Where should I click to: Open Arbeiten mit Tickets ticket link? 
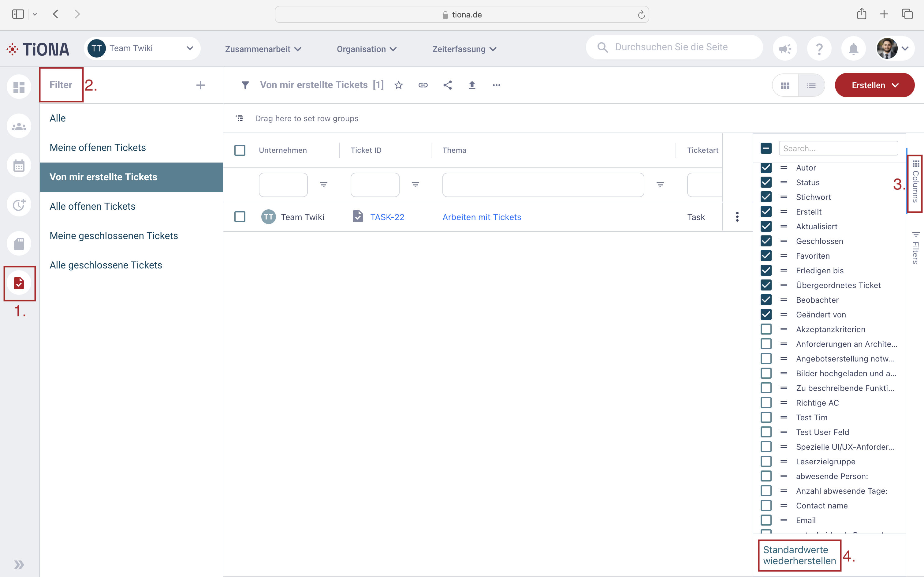(x=482, y=217)
